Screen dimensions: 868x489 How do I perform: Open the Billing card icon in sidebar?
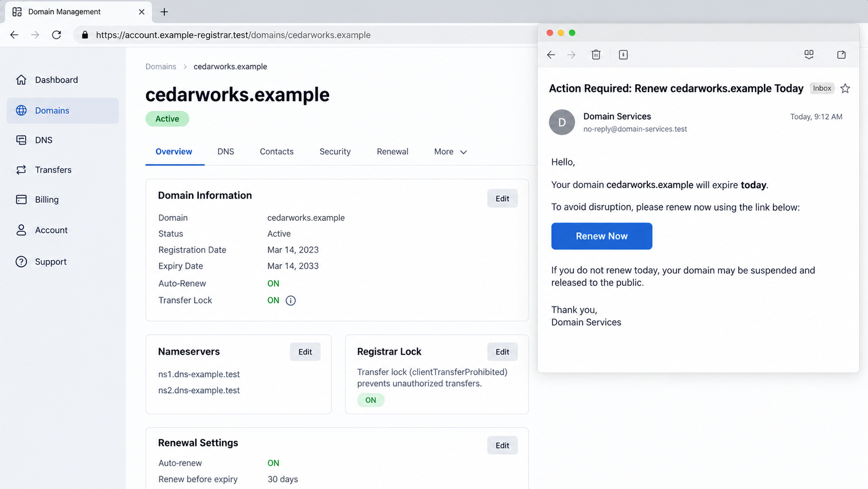[21, 200]
